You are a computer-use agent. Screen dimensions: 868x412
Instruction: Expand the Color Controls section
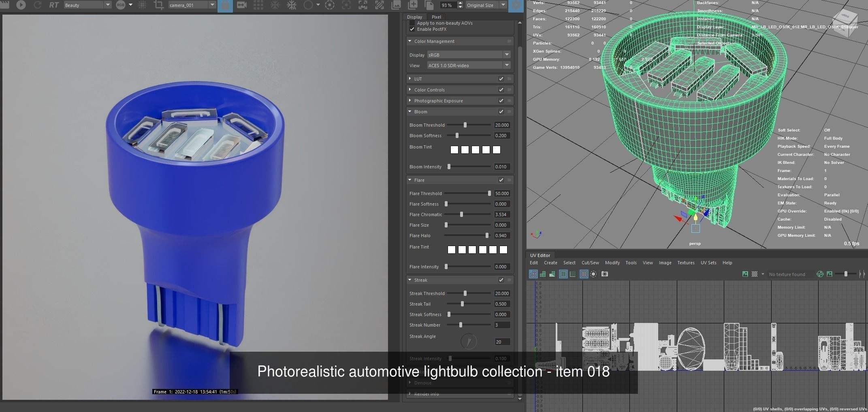[410, 90]
